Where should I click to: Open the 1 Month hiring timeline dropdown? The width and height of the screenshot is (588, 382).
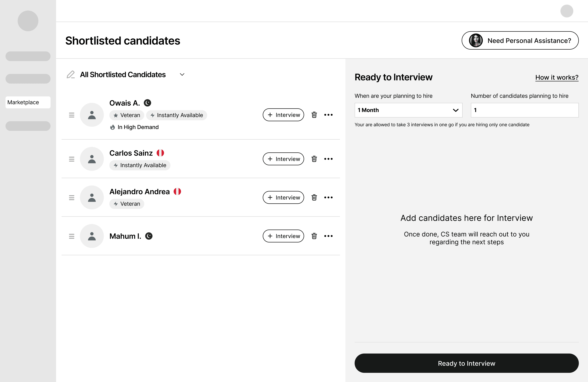pyautogui.click(x=408, y=110)
